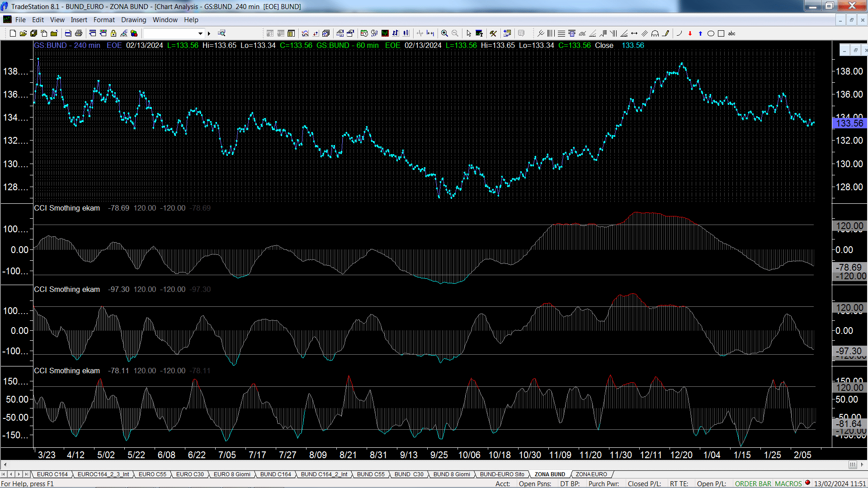
Task: Switch to the EURO C164 workspace tab
Action: coord(52,474)
